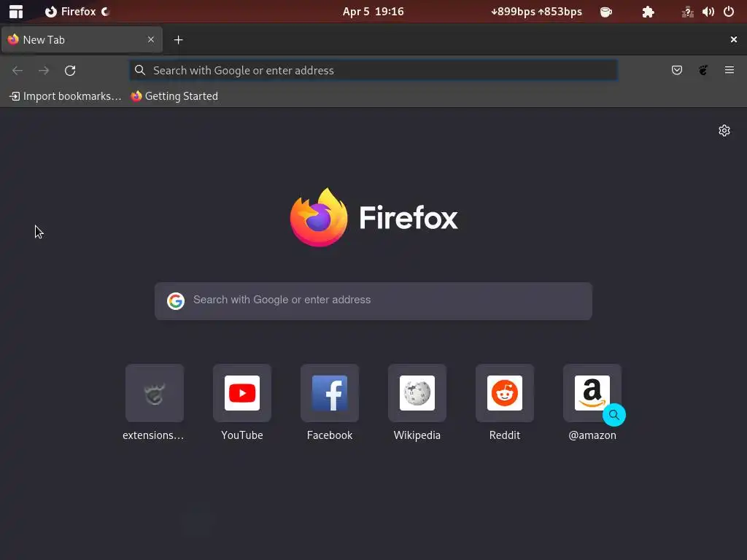
Task: Click the caffeine coffee cup indicator
Action: click(606, 12)
